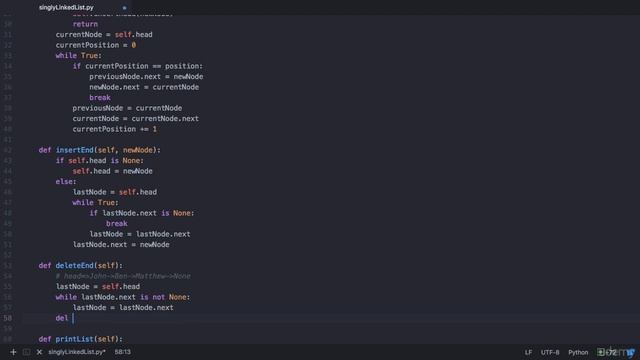Open go-to-line via the 58:13 cursor position
Screen dimensions: 640x360
coord(122,352)
